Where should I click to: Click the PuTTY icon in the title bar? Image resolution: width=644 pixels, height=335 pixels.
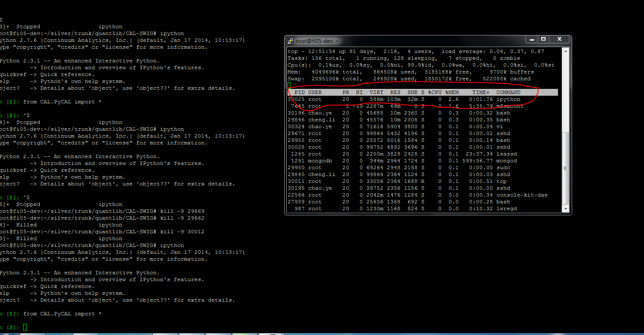point(291,41)
